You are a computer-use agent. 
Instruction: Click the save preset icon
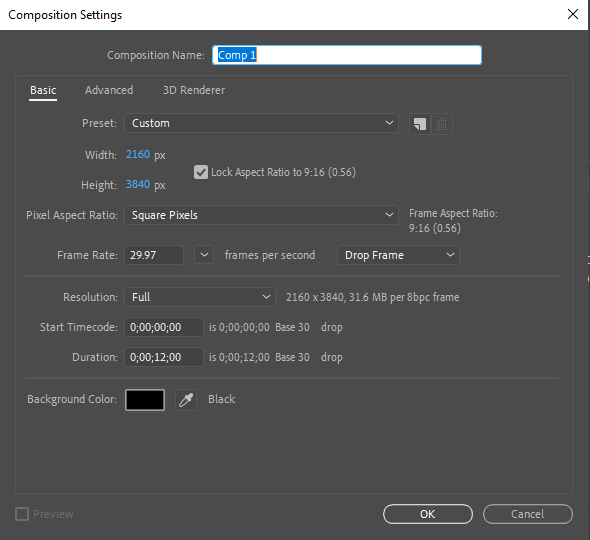point(420,124)
